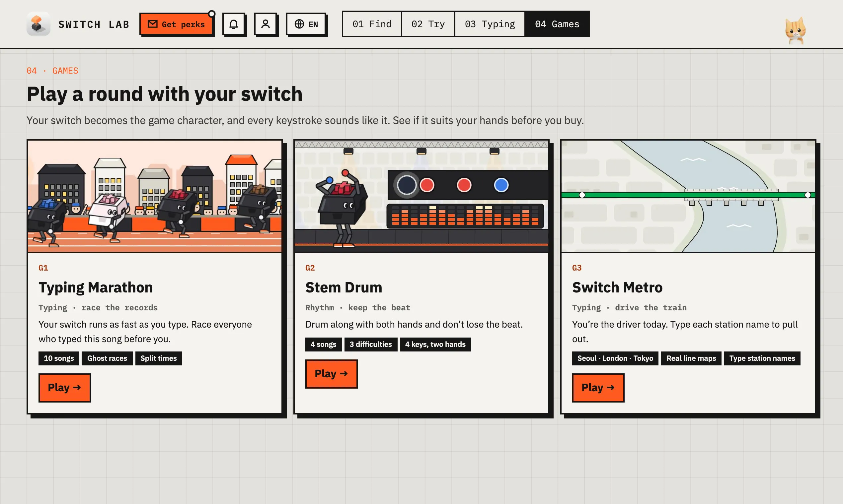
Task: Switch to the 02 Try tab
Action: 428,24
